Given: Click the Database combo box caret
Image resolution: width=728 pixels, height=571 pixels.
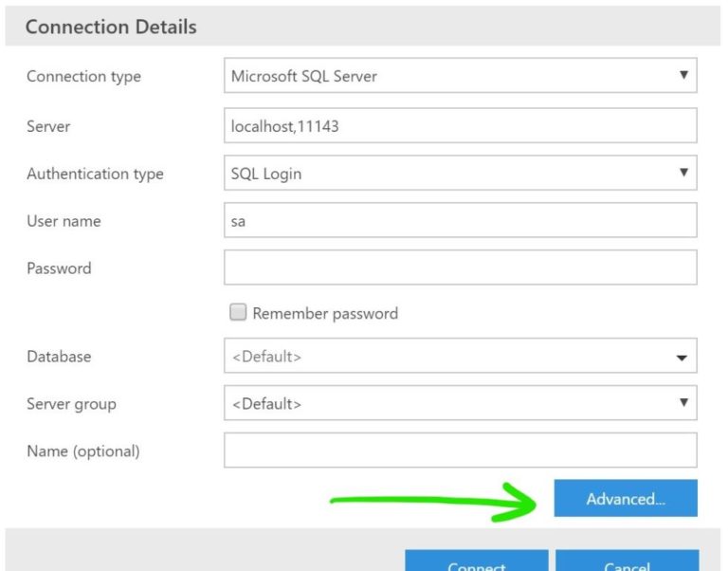Looking at the screenshot, I should point(681,358).
